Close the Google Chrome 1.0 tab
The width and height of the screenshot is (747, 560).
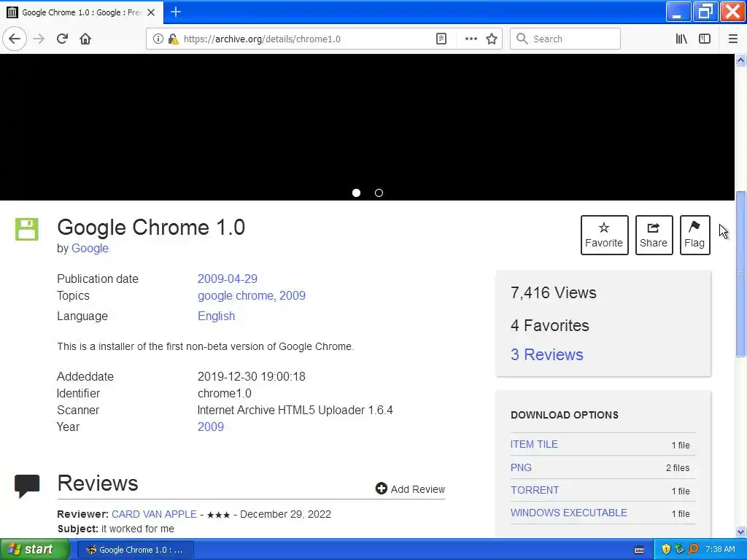point(151,12)
